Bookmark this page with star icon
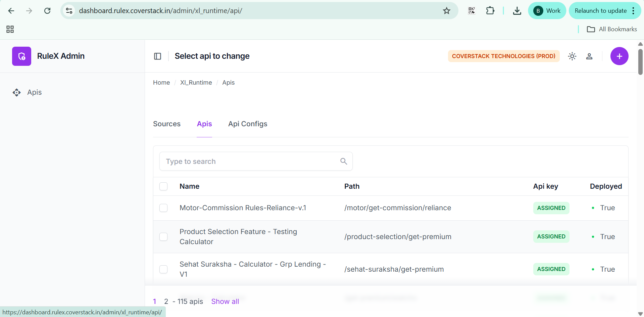 tap(446, 11)
